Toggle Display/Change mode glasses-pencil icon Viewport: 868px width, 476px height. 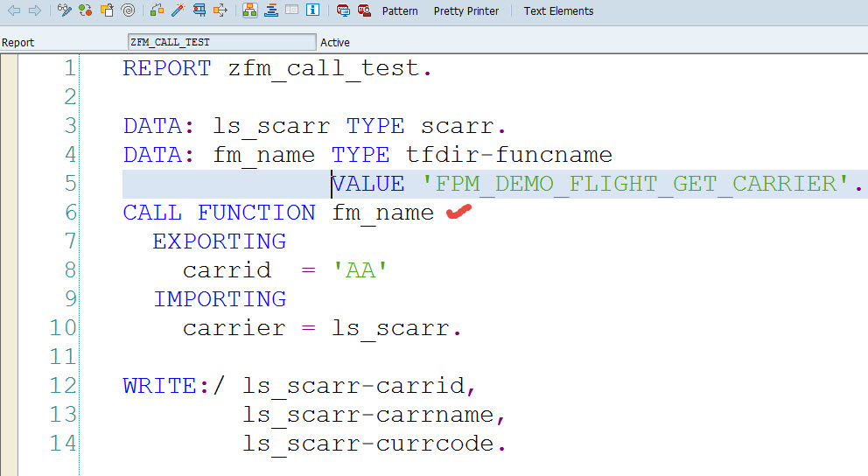[64, 10]
